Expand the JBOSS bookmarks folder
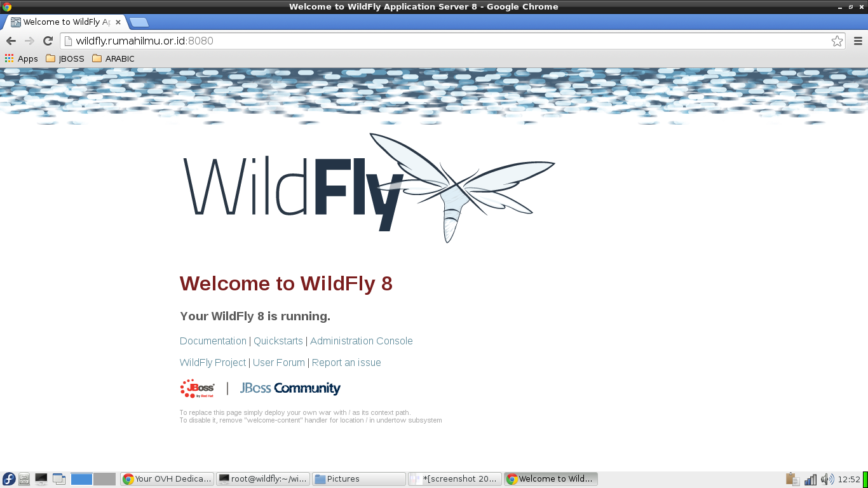Image resolution: width=868 pixels, height=488 pixels. point(65,58)
